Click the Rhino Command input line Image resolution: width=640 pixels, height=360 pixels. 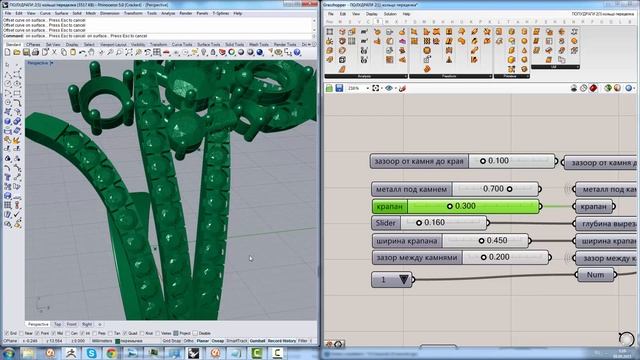(x=158, y=36)
